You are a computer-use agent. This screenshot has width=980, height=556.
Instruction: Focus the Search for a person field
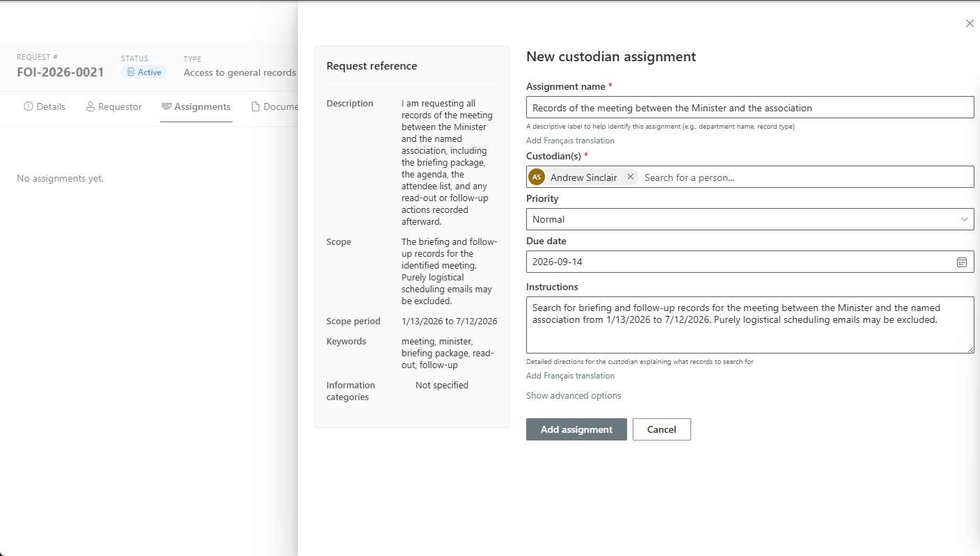pos(806,177)
